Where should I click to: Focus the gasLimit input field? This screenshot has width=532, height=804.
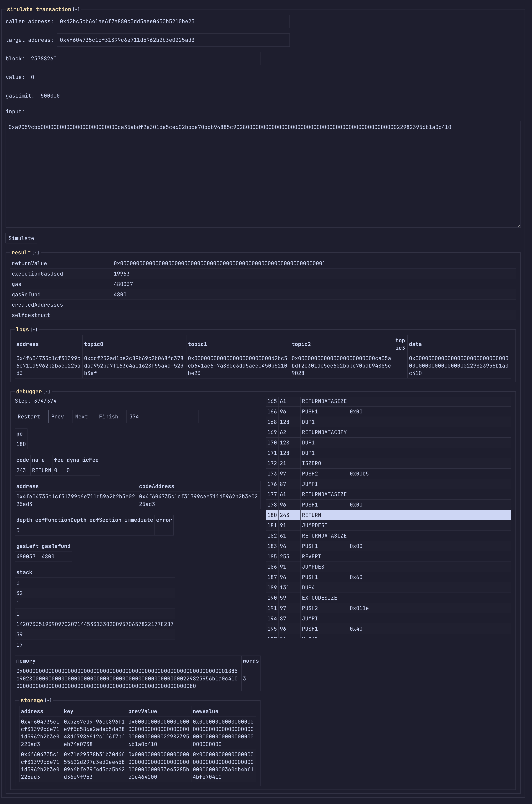(x=74, y=96)
